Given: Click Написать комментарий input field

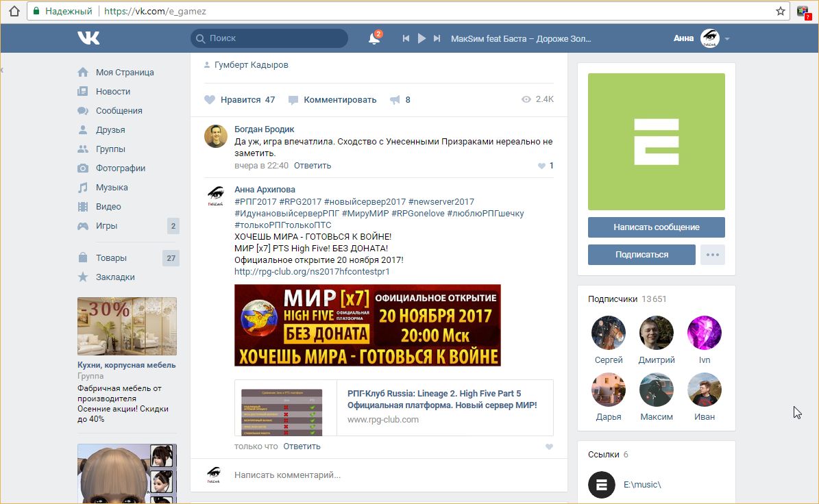Looking at the screenshot, I should point(393,475).
